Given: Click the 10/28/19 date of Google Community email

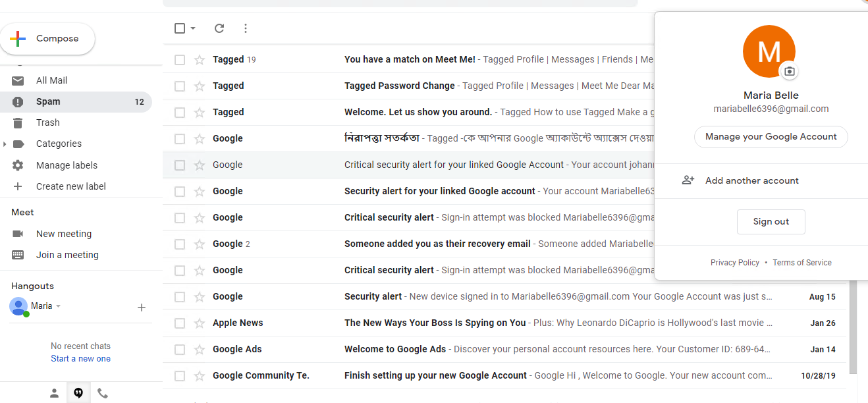Looking at the screenshot, I should click(x=819, y=376).
